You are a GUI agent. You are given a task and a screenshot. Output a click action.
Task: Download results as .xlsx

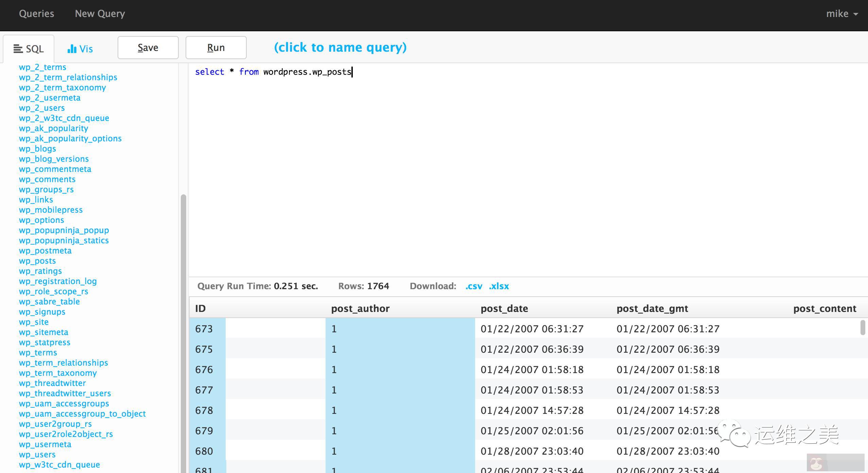pos(499,286)
